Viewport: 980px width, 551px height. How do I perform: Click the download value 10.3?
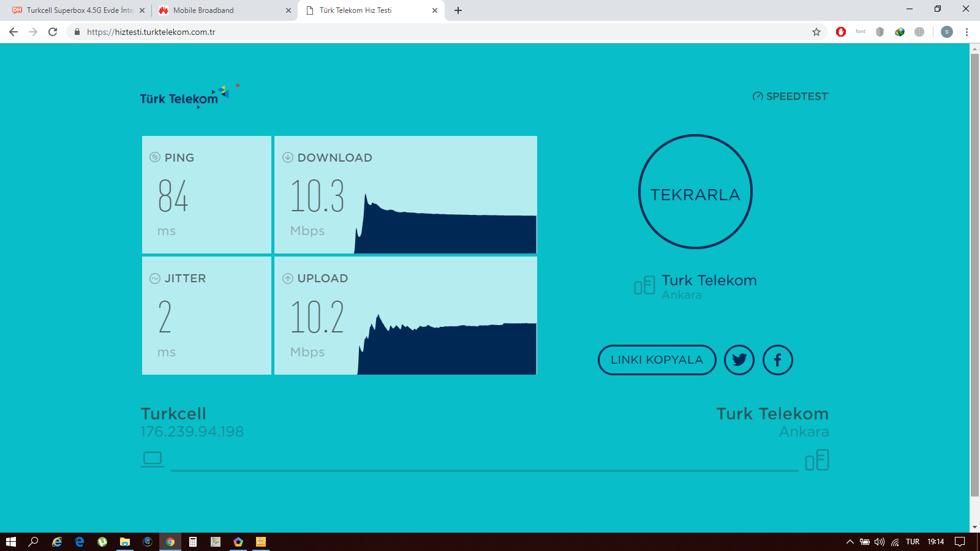tap(317, 196)
